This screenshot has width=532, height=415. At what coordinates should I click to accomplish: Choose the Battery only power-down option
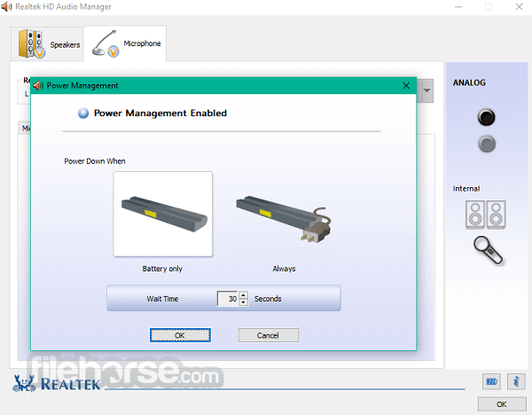(163, 214)
